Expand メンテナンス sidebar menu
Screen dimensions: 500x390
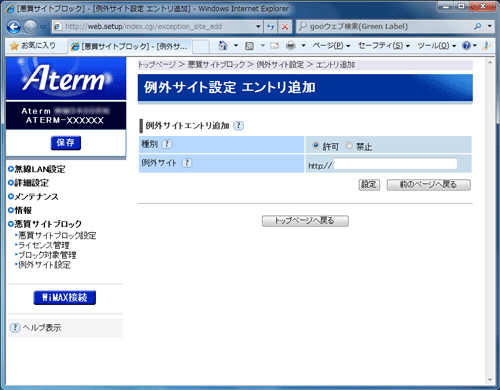pyautogui.click(x=33, y=196)
